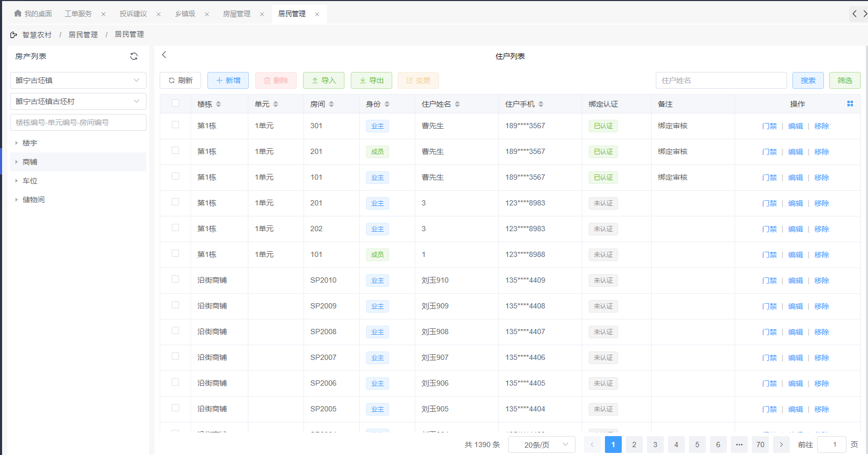Click the 导入 button
This screenshot has width=868, height=455.
(323, 80)
